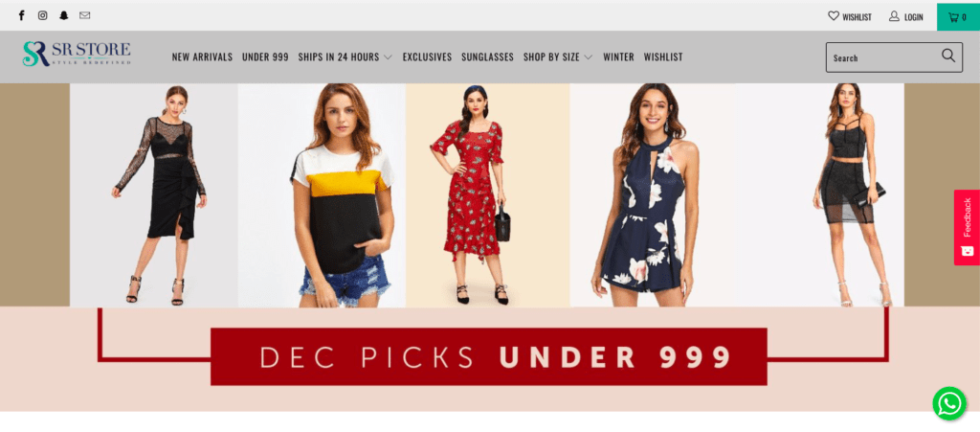980x432 pixels.
Task: Click the Dec Picks Under 999 banner
Action: tap(489, 356)
